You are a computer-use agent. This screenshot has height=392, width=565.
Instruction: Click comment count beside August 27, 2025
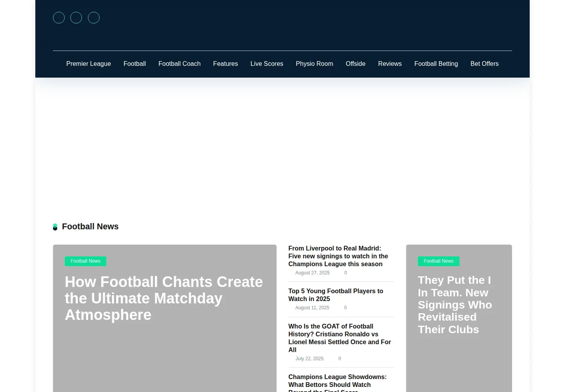(x=346, y=273)
